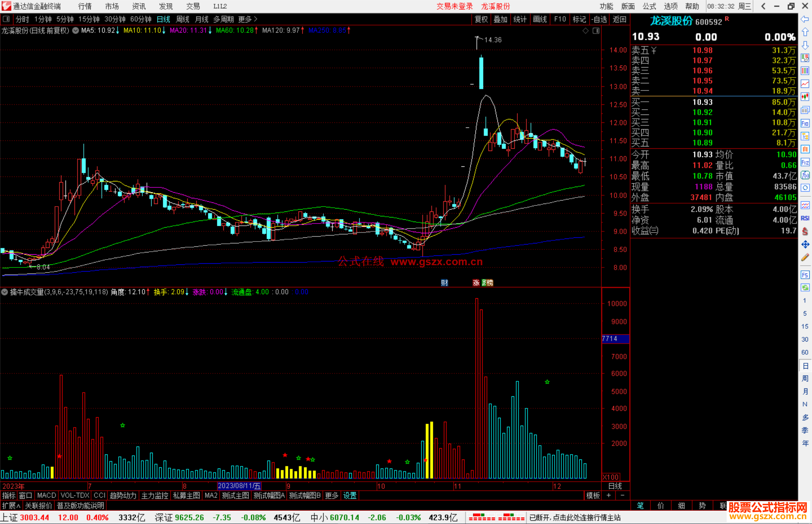This screenshot has height=524, width=812.
Task: Click the blue left arrow back icon
Action: click(x=805, y=19)
